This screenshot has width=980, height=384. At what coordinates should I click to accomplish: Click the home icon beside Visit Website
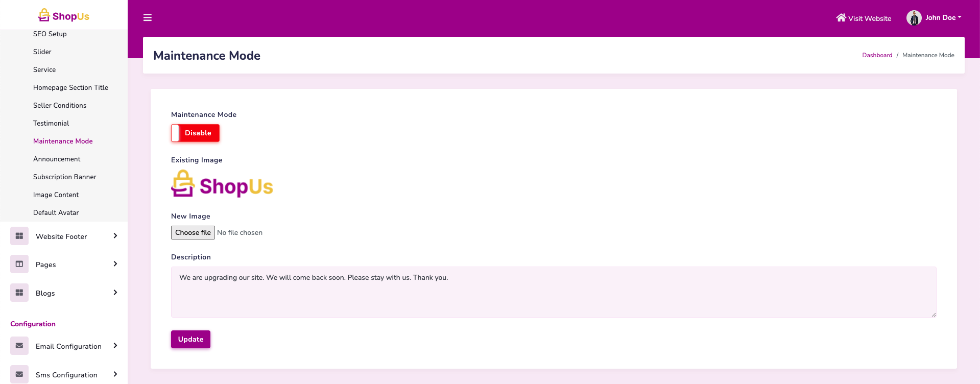click(x=841, y=18)
